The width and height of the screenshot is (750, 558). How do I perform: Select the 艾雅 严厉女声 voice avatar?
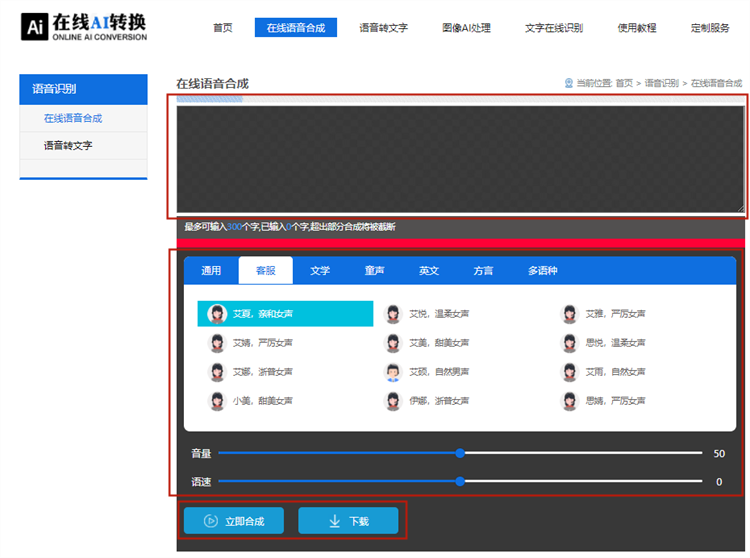pos(569,314)
